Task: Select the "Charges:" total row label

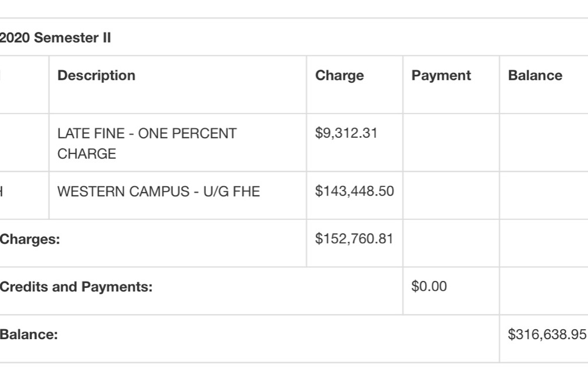Action: [x=30, y=239]
